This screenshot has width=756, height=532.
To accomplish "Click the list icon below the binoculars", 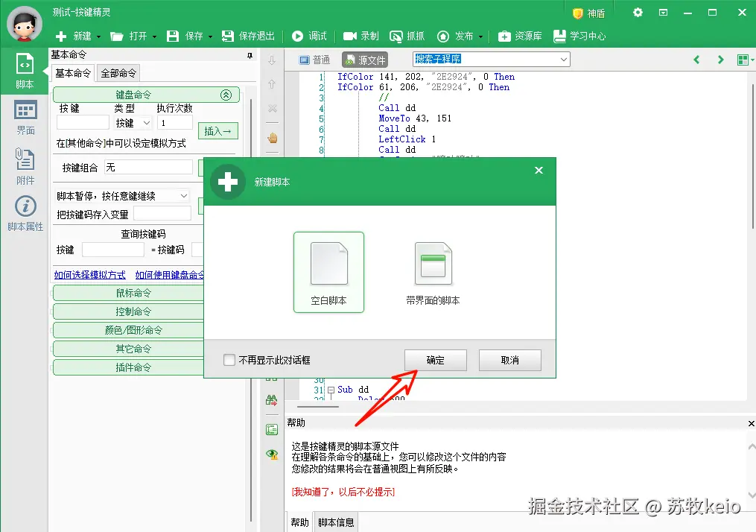I will tap(272, 429).
